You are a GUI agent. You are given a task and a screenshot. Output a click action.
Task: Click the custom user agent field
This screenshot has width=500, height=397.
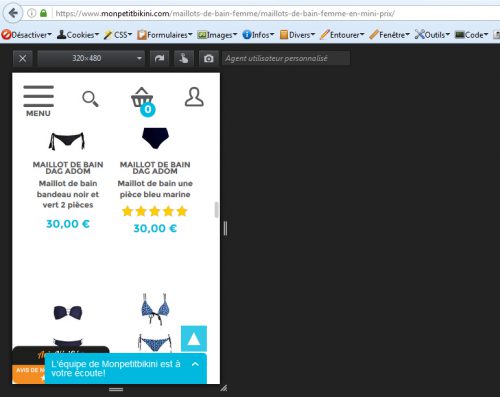[286, 59]
